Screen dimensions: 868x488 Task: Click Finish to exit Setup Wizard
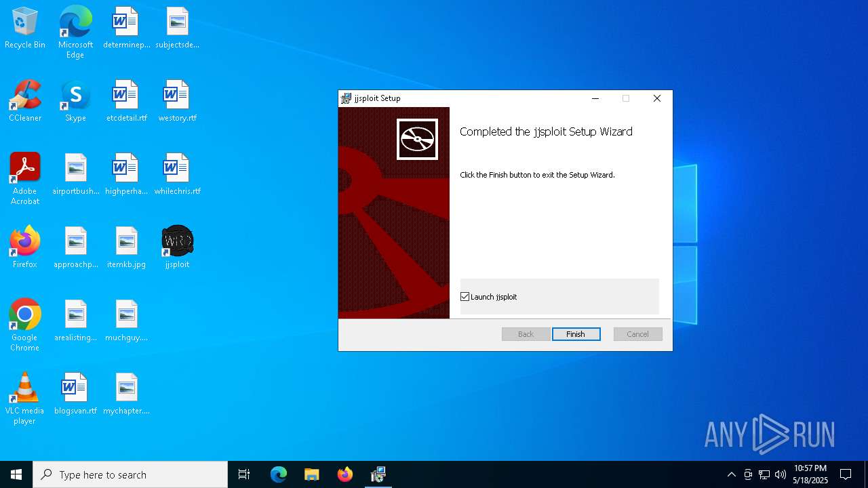[576, 334]
